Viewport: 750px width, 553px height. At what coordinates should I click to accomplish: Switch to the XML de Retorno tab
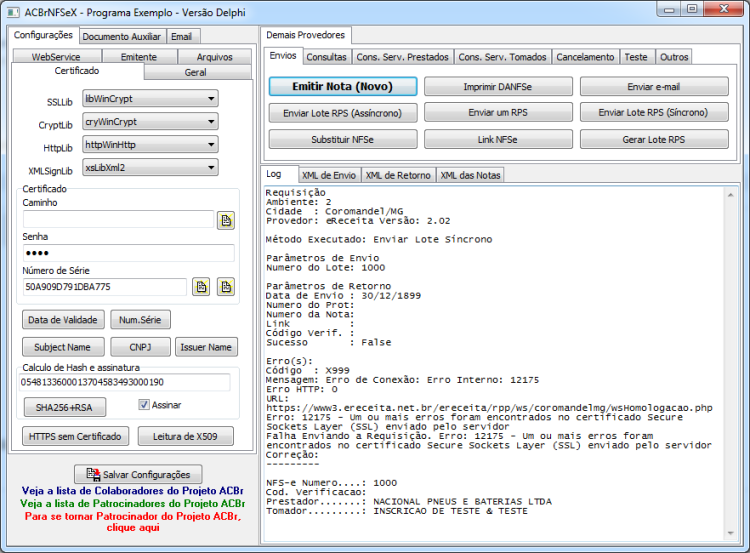pyautogui.click(x=398, y=176)
